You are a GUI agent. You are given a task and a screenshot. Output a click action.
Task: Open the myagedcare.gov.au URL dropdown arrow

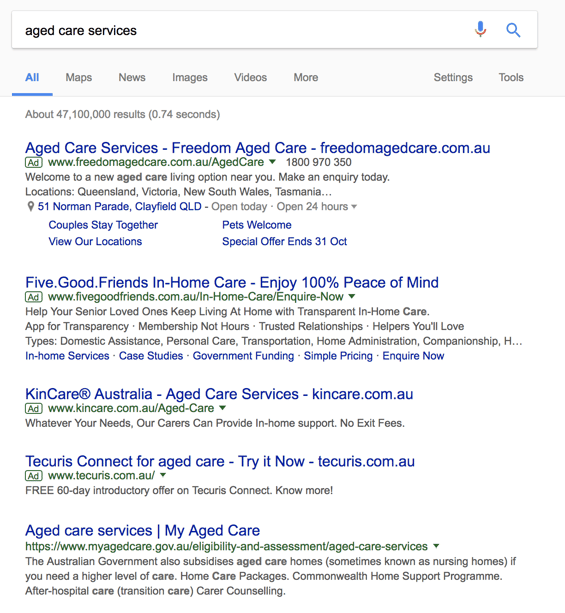436,546
